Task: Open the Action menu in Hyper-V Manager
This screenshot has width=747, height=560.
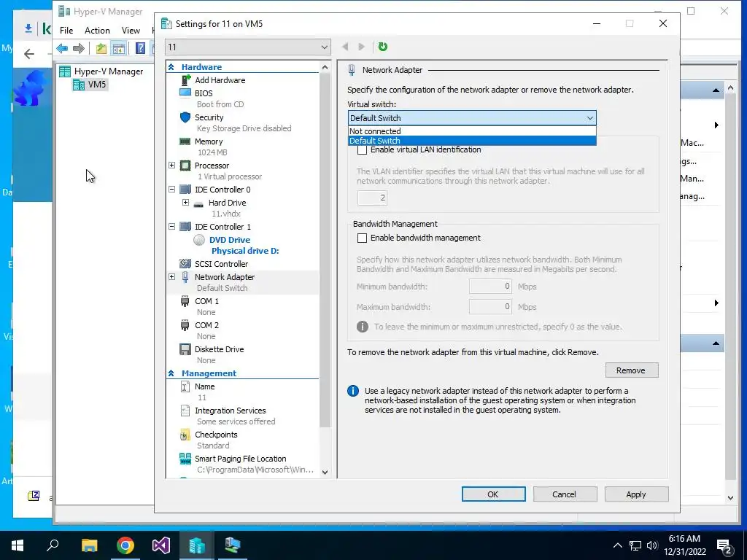Action: point(97,31)
